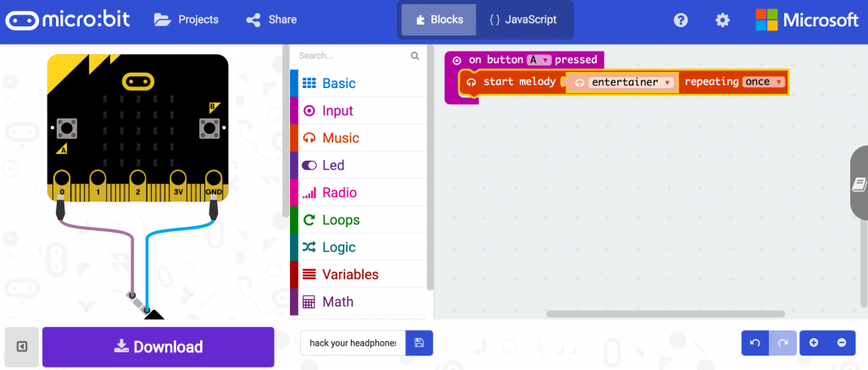Open the settings gear menu

coord(722,19)
